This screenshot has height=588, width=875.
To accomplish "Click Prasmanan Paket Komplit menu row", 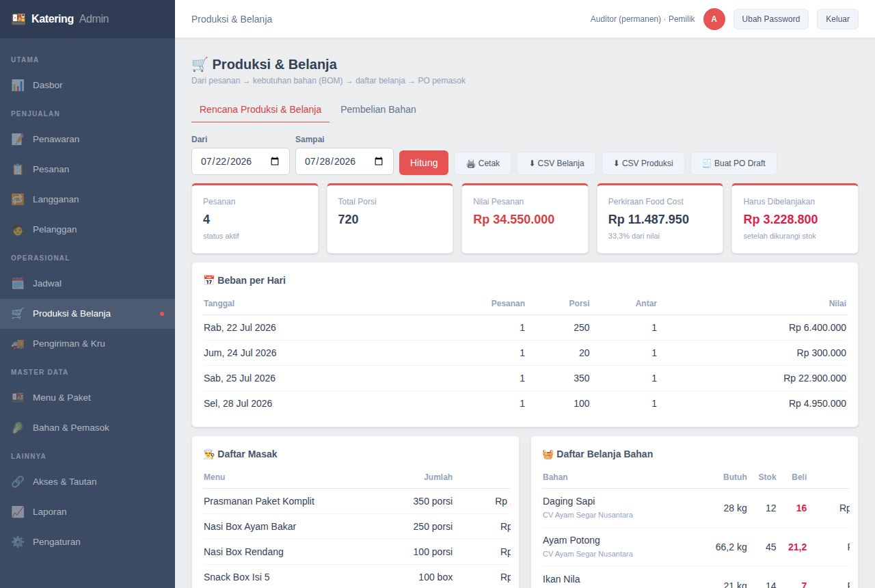I will [357, 501].
